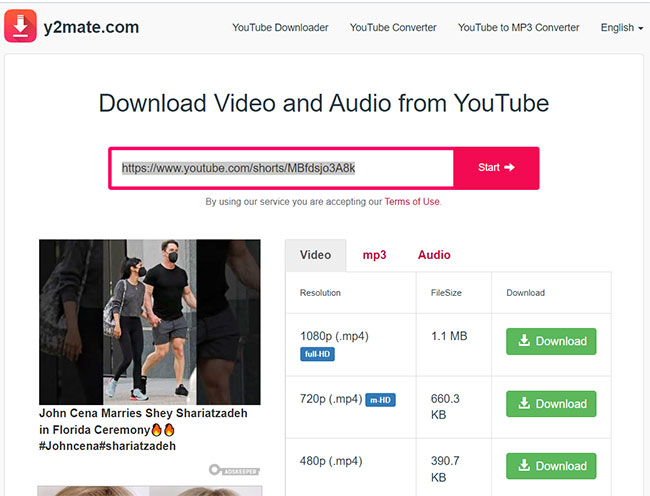Download the 480p (.mp4) video
The width and height of the screenshot is (650, 496).
pos(551,466)
